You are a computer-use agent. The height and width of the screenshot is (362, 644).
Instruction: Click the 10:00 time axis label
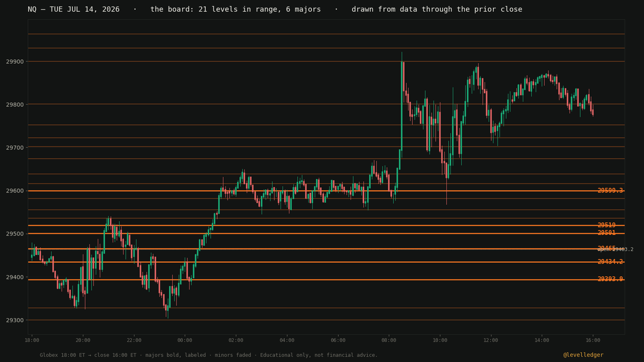click(440, 340)
